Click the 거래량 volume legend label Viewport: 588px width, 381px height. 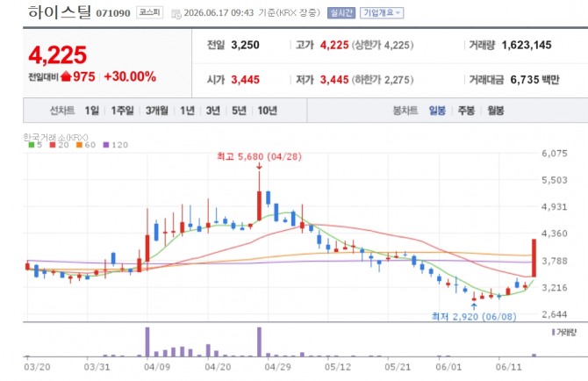pos(564,332)
